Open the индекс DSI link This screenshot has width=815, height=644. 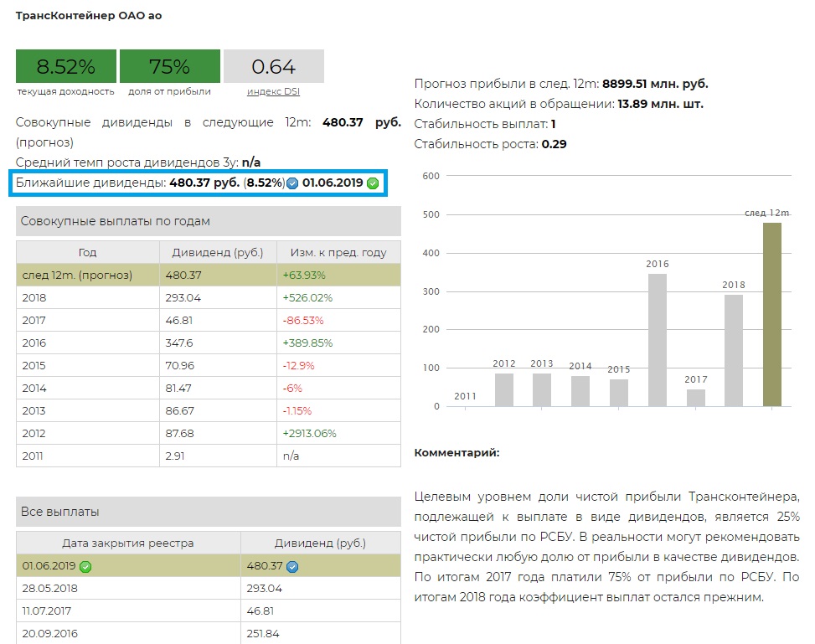(273, 91)
